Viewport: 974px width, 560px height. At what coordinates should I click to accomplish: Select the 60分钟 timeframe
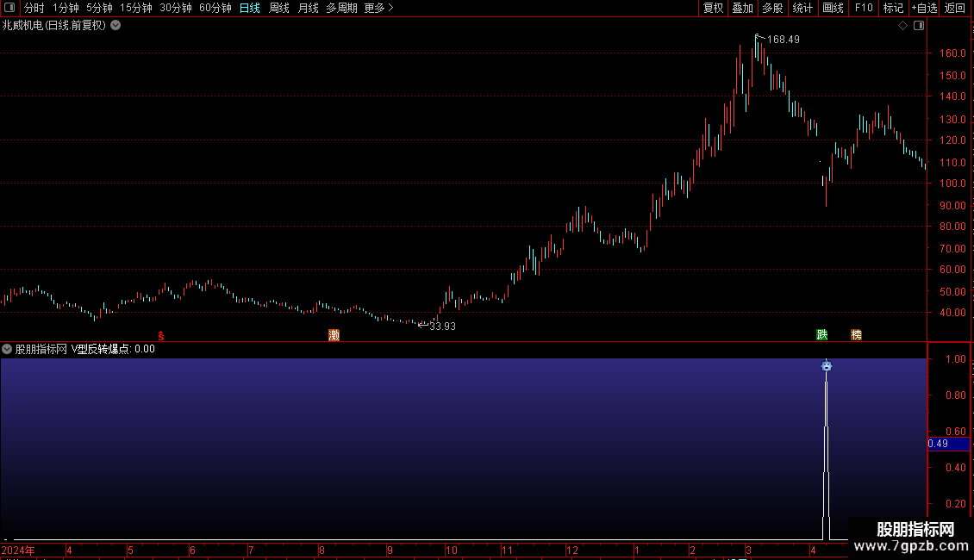point(215,8)
